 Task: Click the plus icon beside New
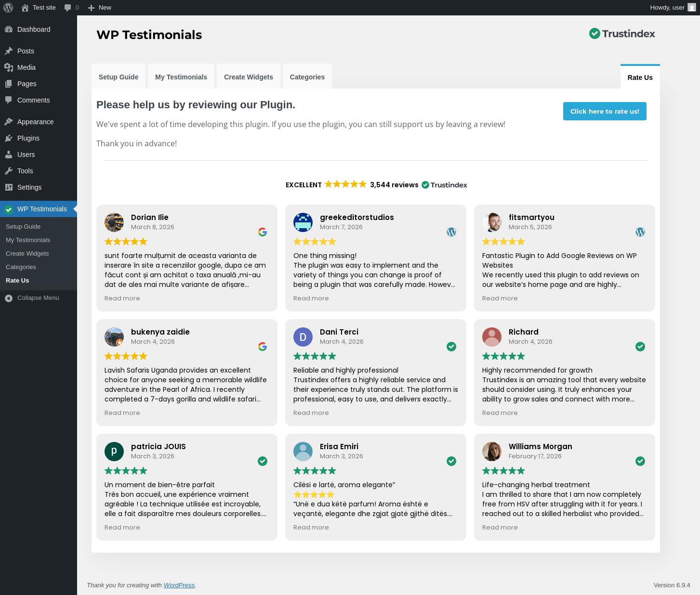pos(91,8)
